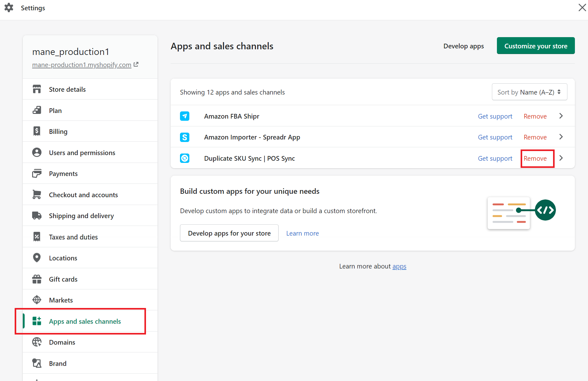Click Customize your store button
Screen dimensions: 588x381
pos(536,46)
